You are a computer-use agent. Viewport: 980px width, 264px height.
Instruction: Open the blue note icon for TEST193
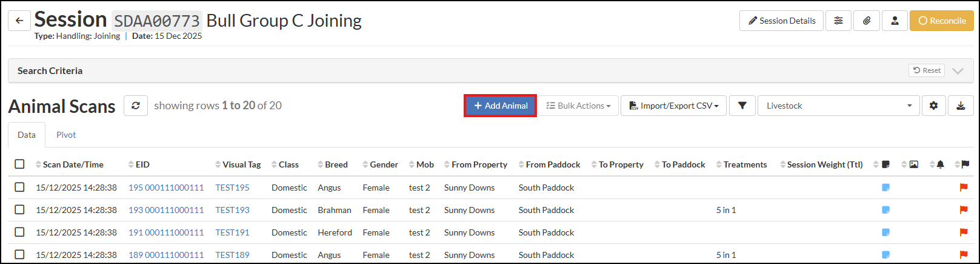pyautogui.click(x=885, y=210)
